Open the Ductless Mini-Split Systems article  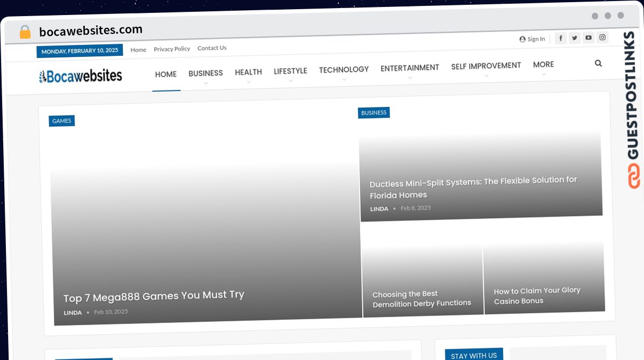[473, 188]
